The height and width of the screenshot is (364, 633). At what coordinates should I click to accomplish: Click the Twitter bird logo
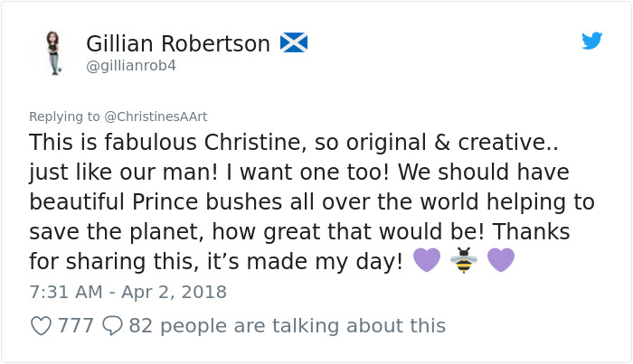coord(592,42)
